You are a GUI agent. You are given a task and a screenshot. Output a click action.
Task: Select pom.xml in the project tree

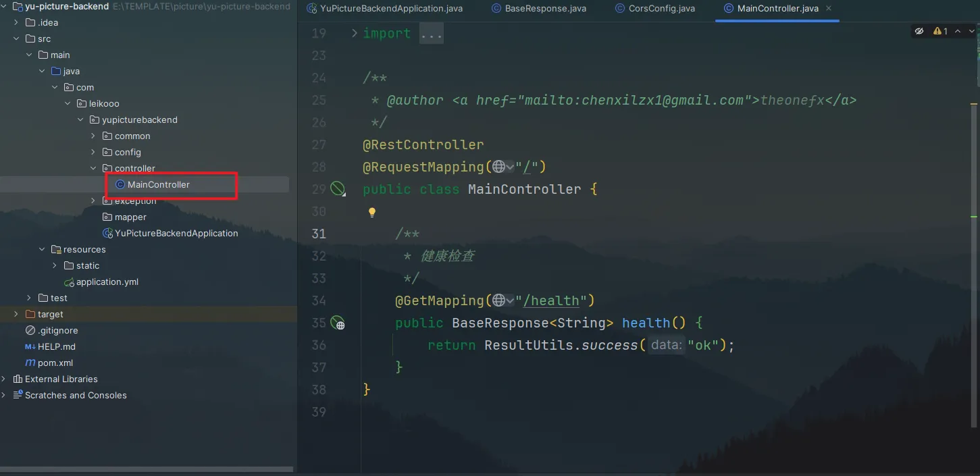point(55,363)
